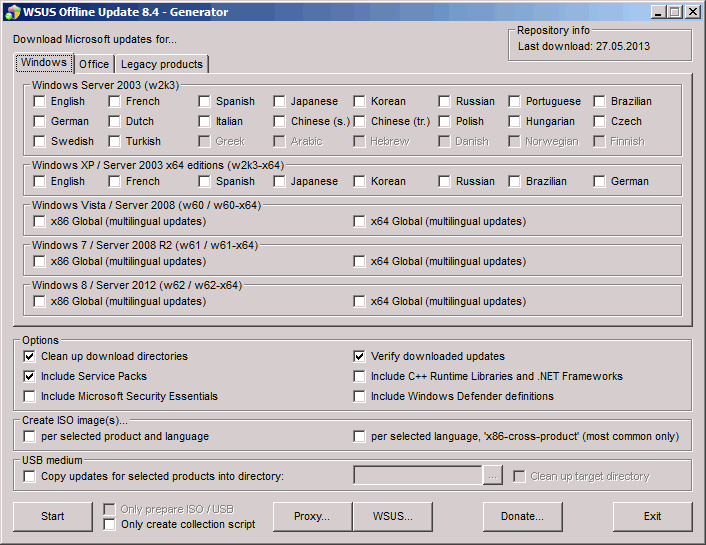Check Korean in the w2k3-x64 group
This screenshot has width=706, height=545.
pos(359,182)
